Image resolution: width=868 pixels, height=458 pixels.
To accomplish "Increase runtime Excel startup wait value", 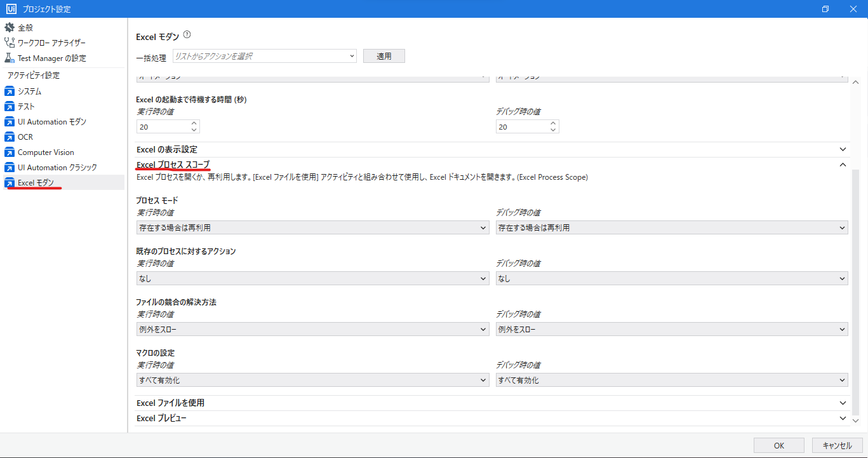I will point(194,124).
